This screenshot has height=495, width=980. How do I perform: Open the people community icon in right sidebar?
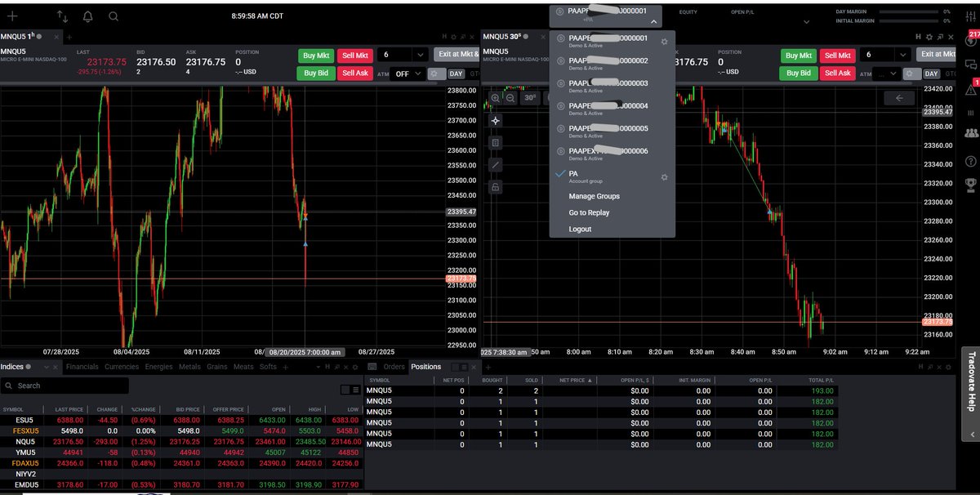click(971, 132)
